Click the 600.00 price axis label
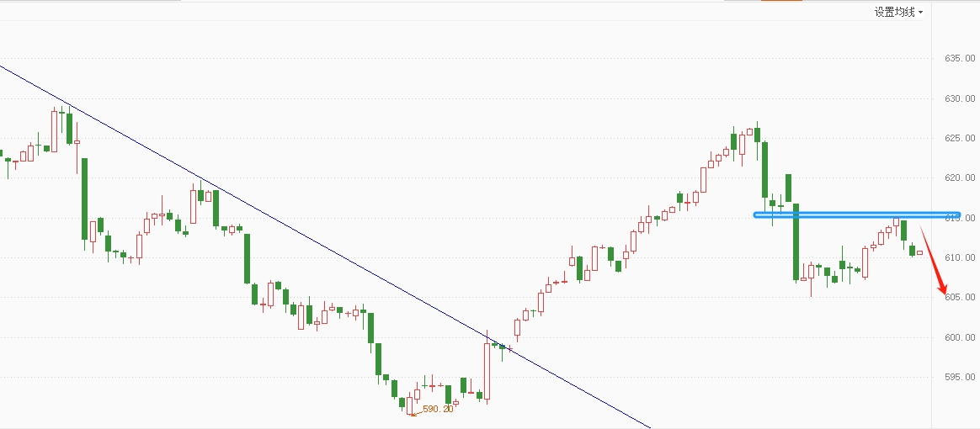The height and width of the screenshot is (429, 980). click(960, 337)
